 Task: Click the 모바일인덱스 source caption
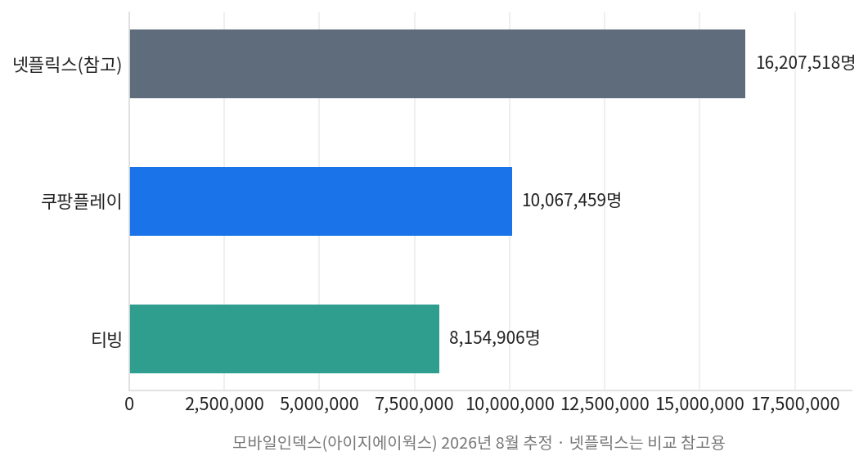pyautogui.click(x=479, y=442)
